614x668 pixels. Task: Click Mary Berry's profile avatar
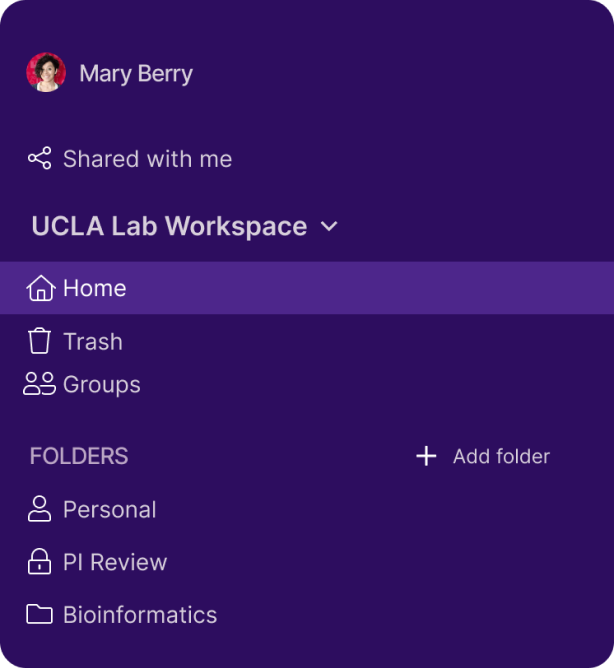pos(46,73)
